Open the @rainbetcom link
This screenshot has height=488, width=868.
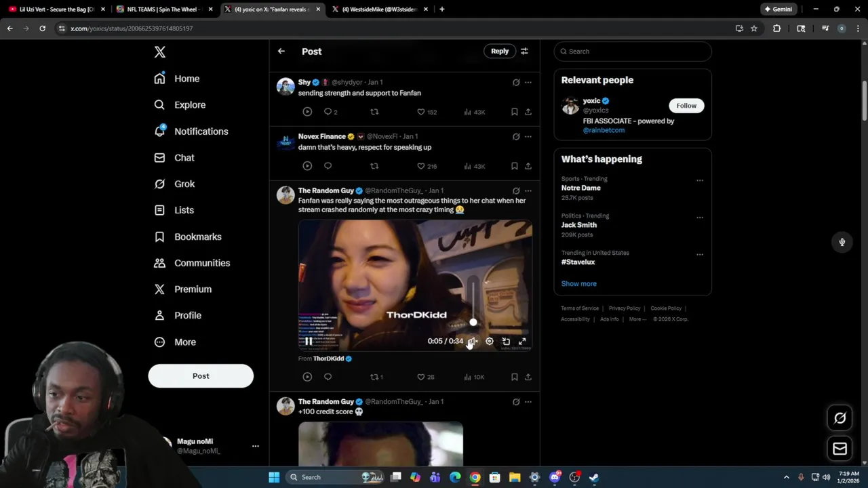tap(604, 130)
